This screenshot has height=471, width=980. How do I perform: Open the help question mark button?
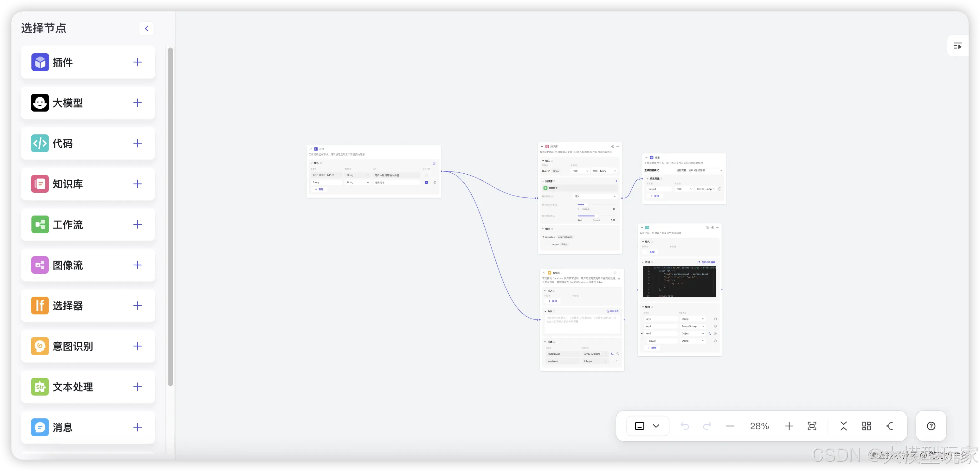(931, 426)
